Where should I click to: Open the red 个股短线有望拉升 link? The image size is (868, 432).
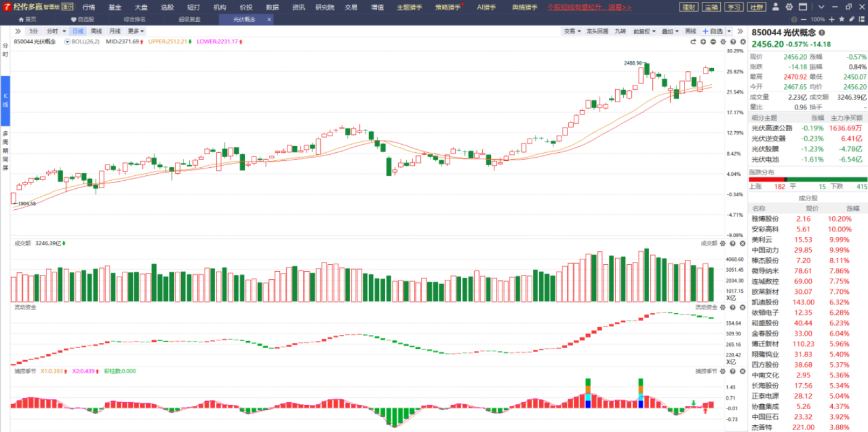coord(589,7)
